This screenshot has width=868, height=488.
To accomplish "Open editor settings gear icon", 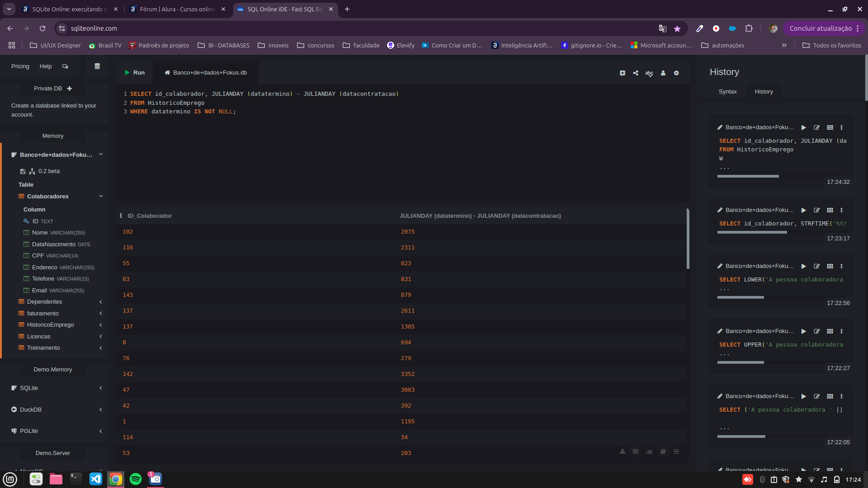I will (676, 73).
